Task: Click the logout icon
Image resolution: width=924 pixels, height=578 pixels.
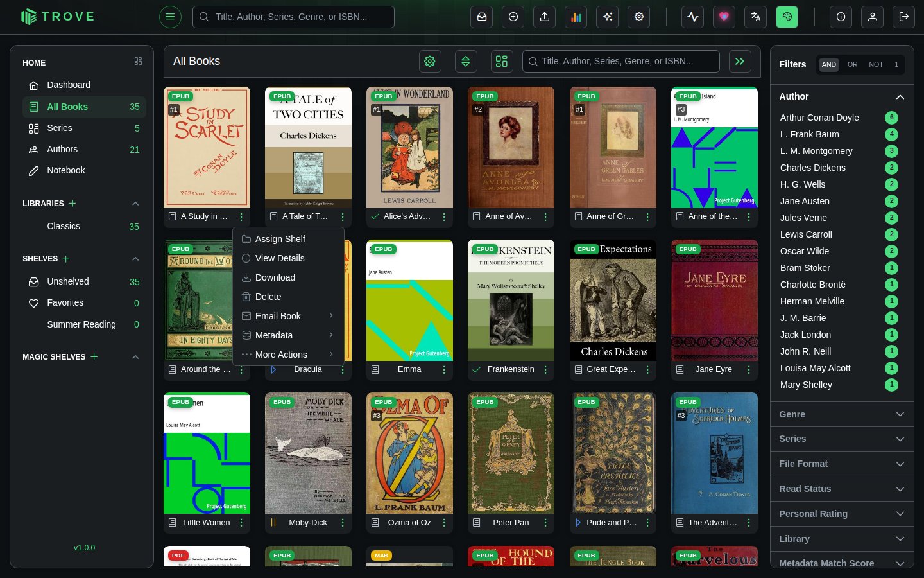Action: tap(904, 17)
